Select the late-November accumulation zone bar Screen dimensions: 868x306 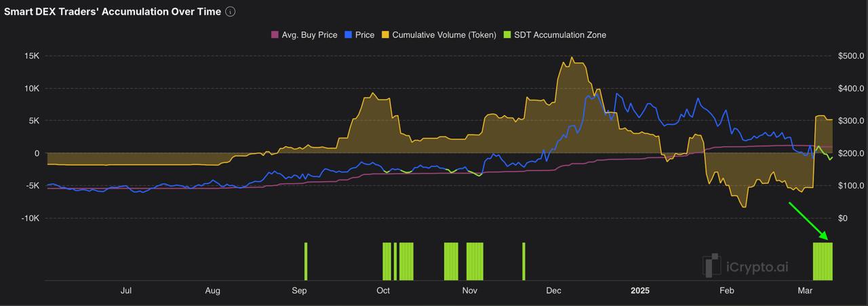coord(524,261)
